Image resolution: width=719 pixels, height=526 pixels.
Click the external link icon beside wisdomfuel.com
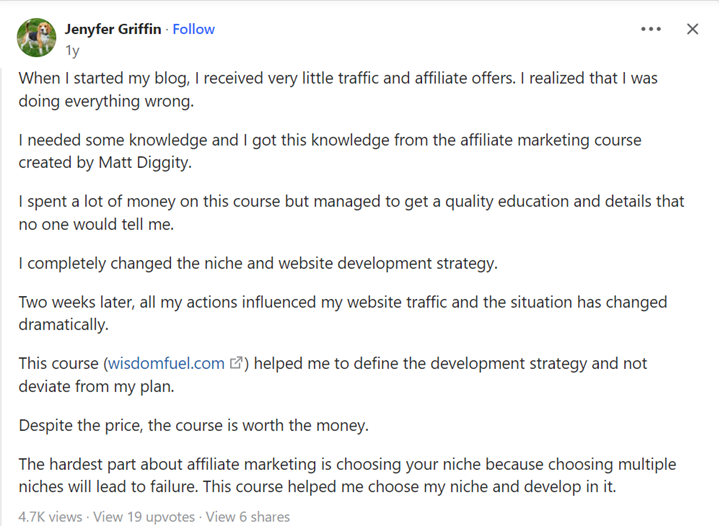[x=236, y=363]
